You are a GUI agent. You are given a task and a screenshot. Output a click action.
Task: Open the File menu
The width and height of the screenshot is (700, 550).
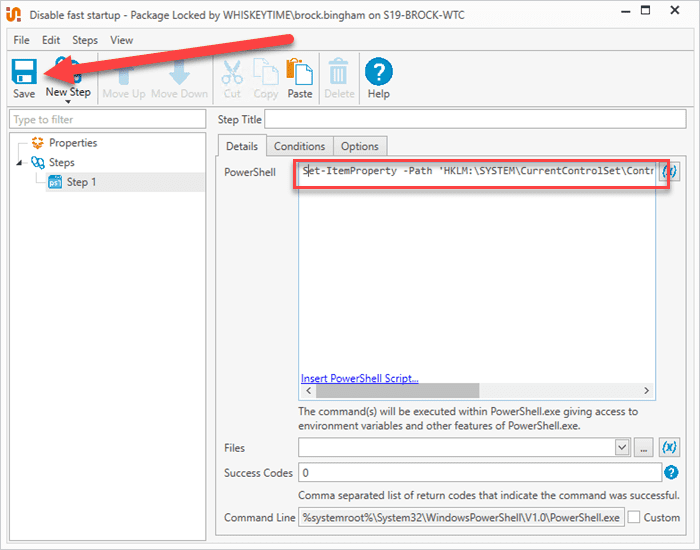click(21, 40)
